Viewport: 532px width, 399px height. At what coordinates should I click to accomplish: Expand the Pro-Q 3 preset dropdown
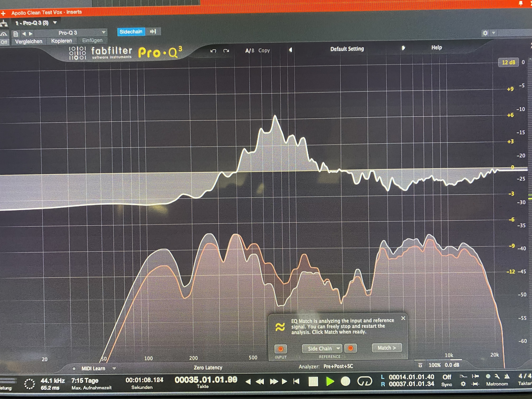[x=104, y=32]
